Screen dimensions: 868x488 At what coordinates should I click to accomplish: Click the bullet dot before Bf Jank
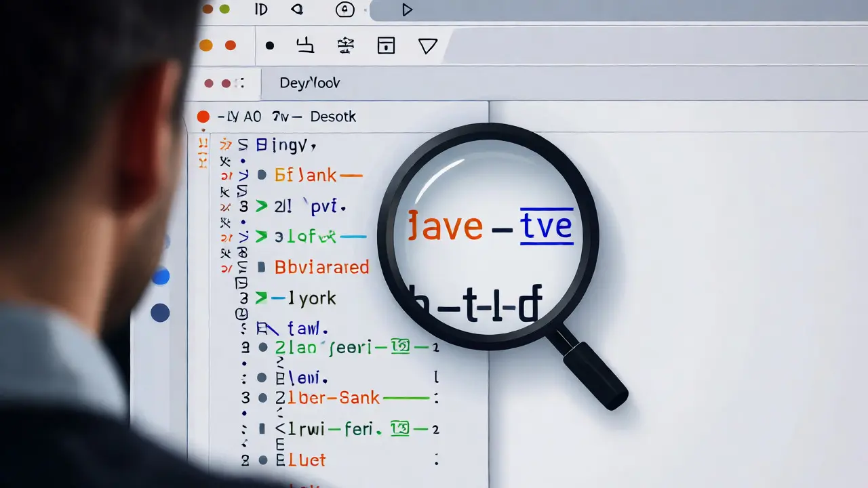click(262, 176)
